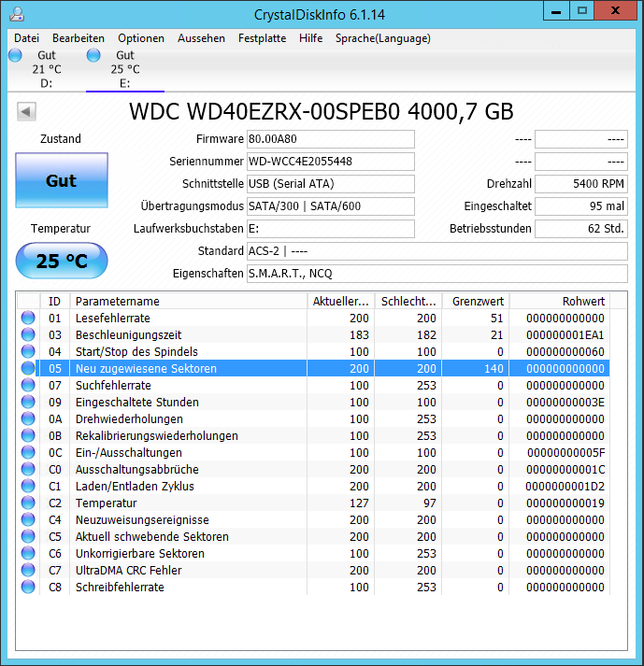Click status orb of Ausschaltungsabbrüche row
The width and height of the screenshot is (644, 666).
[x=28, y=469]
